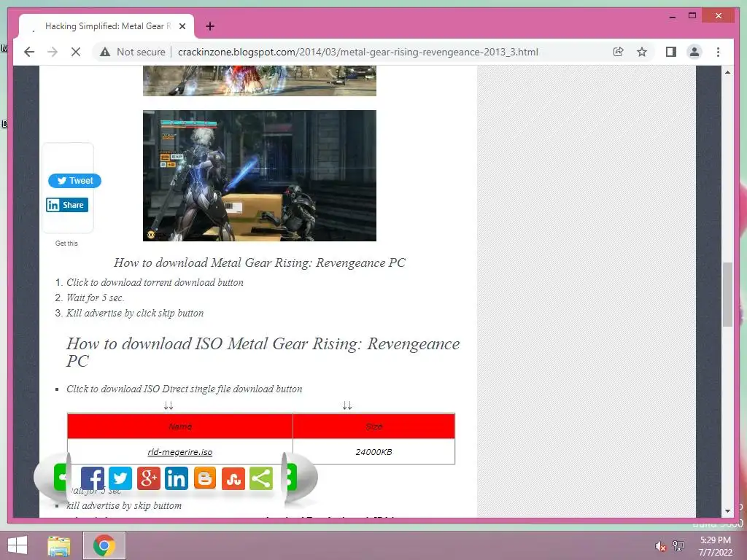This screenshot has width=747, height=560.
Task: Click the vertical scrollbar thumb
Action: (x=727, y=295)
